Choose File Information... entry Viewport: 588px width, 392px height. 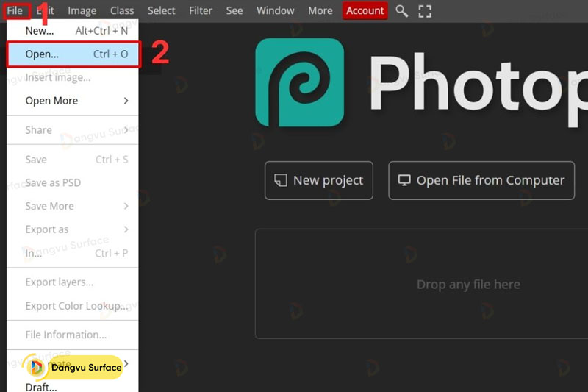coord(73,335)
